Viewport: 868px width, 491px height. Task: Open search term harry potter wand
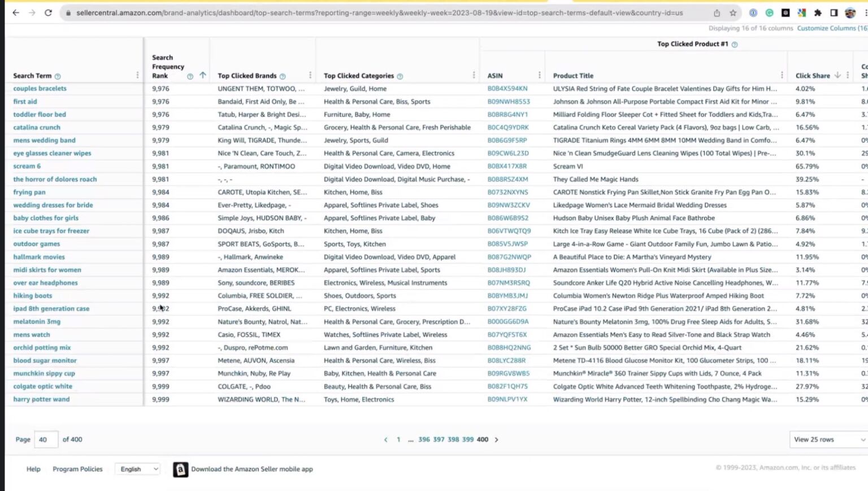tap(41, 399)
